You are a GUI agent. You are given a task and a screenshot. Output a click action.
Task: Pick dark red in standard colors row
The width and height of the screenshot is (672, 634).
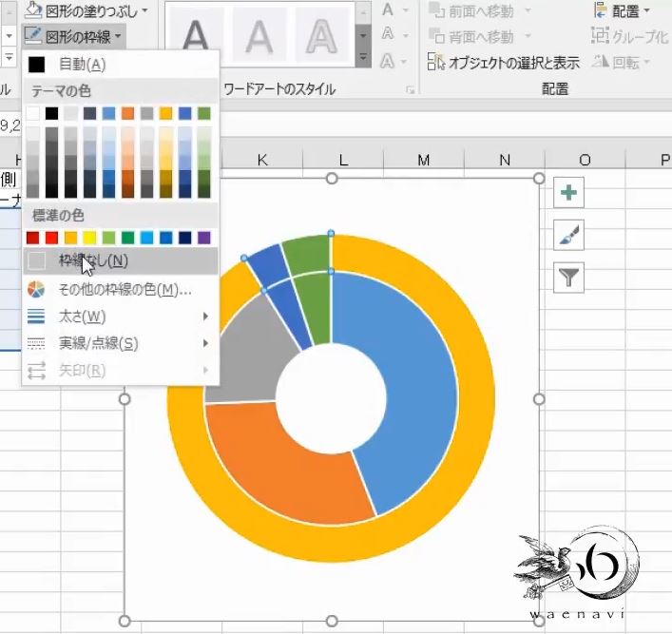pyautogui.click(x=33, y=238)
